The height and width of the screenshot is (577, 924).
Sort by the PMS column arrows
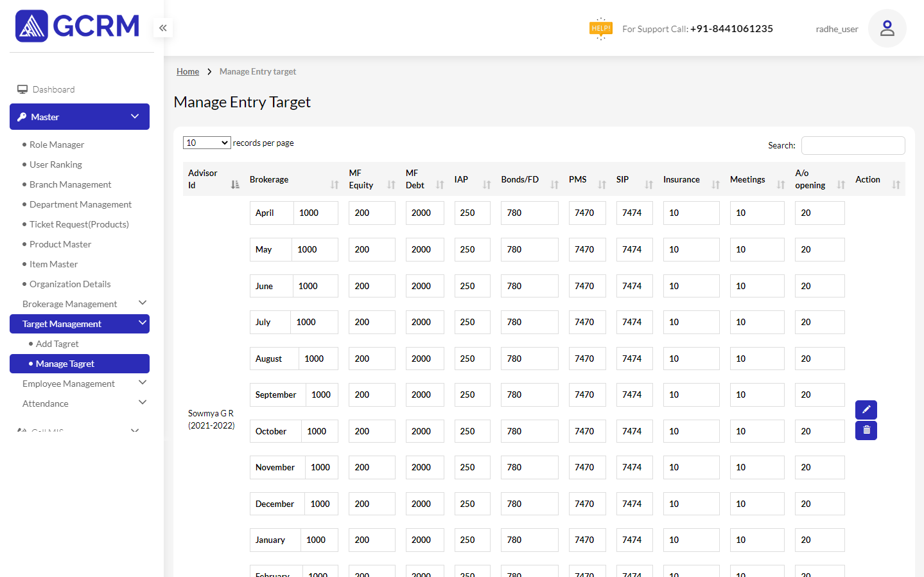(602, 185)
